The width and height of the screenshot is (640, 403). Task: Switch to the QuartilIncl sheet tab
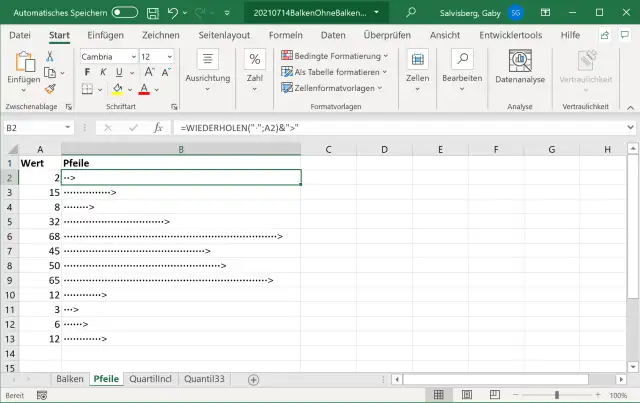(x=152, y=379)
